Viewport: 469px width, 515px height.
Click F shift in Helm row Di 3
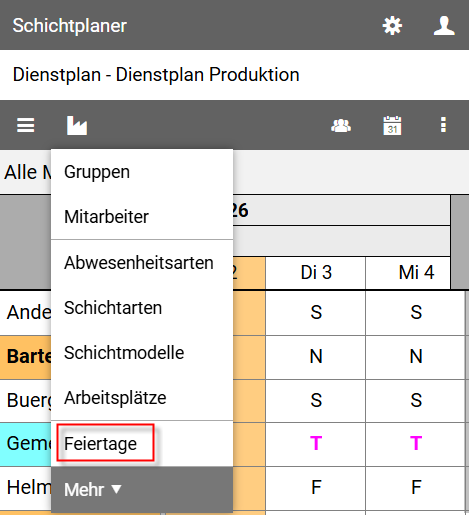[x=315, y=487]
